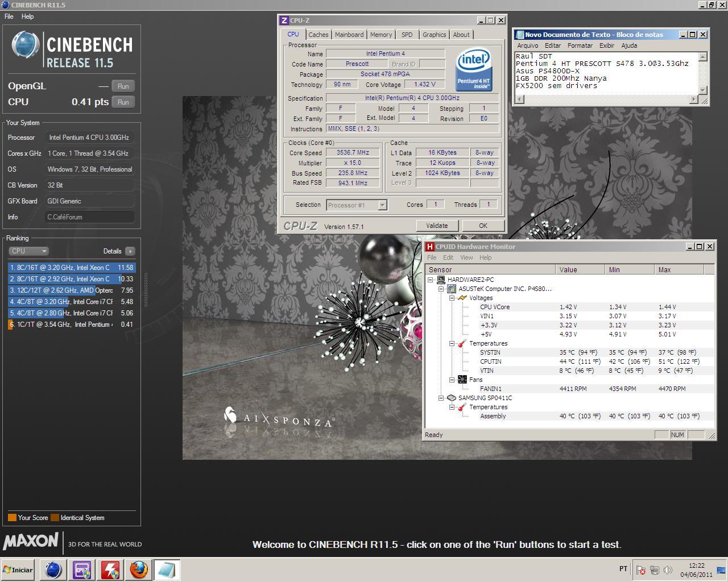Screen dimensions: 728x582
Task: Click the Identical System brown swatch
Action: (x=55, y=518)
